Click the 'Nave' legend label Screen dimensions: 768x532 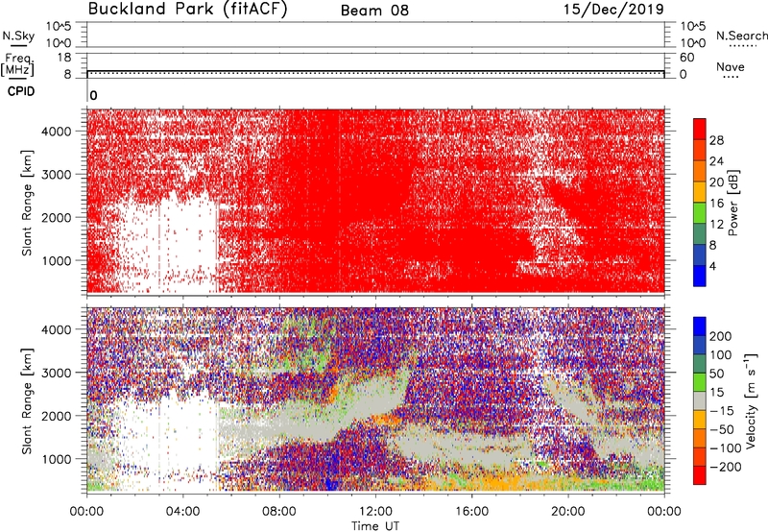[x=731, y=66]
